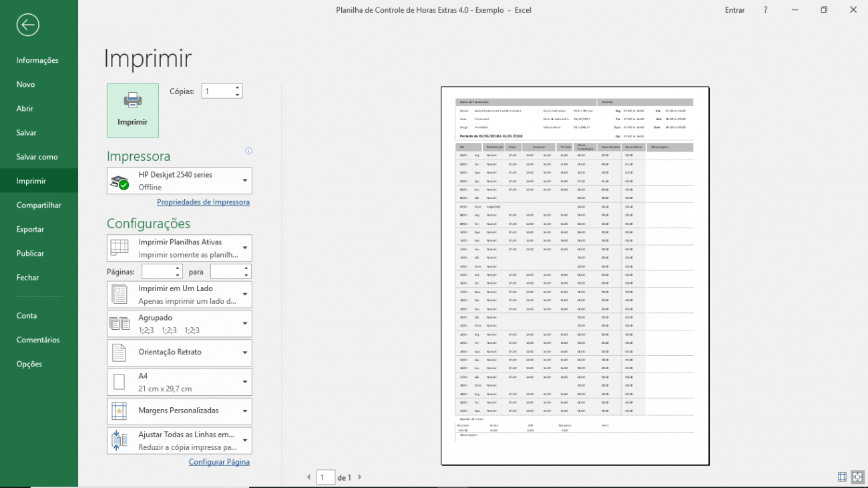Select Fechar in the sidebar

click(39, 277)
